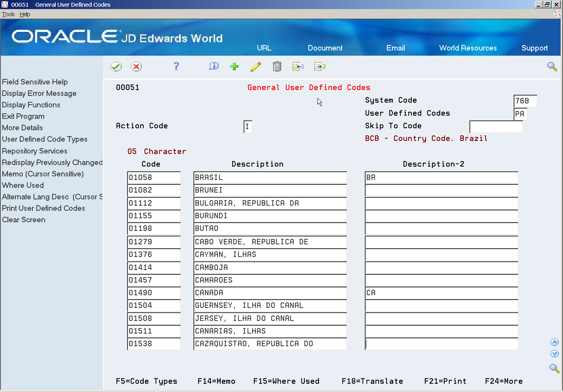The width and height of the screenshot is (563, 392).
Task: Select the GUERNSEY, ILHA DO CANAL description field
Action: click(270, 306)
